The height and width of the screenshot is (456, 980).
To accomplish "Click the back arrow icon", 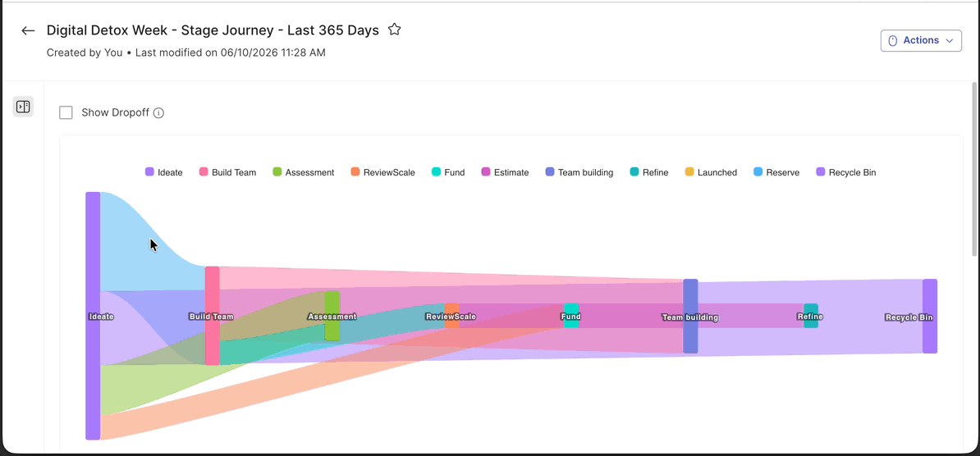I will tap(28, 30).
